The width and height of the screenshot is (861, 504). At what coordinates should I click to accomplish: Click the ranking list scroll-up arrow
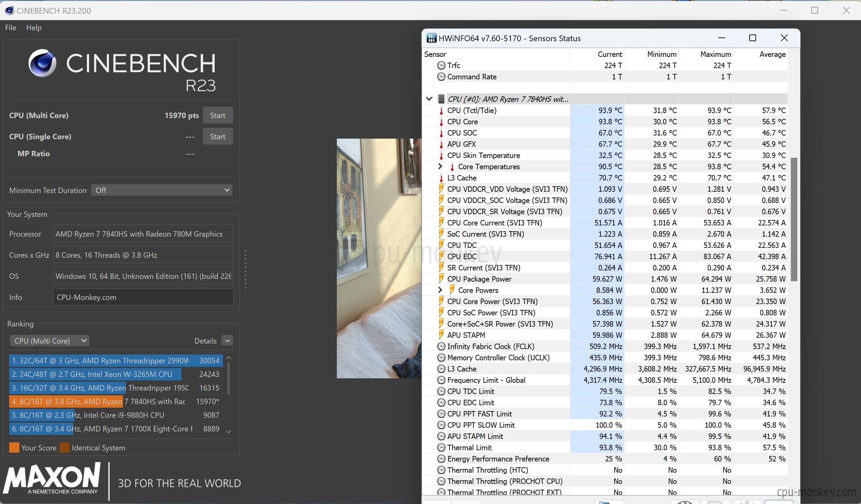pos(229,358)
